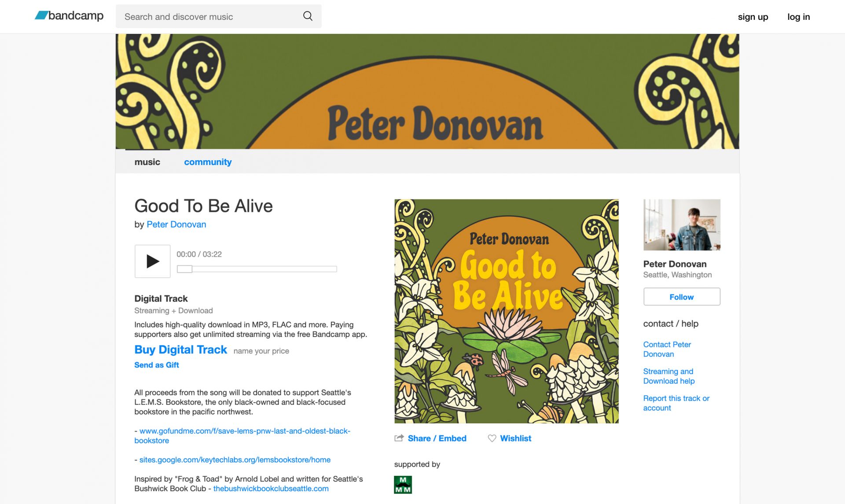The image size is (845, 504).
Task: Click the Good to Be Alive album cover
Action: click(x=507, y=311)
